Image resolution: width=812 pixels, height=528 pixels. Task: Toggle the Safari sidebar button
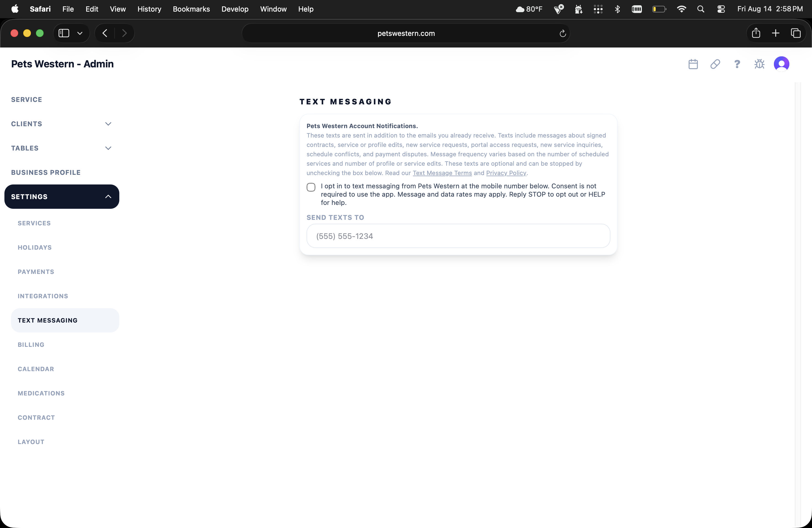[64, 33]
